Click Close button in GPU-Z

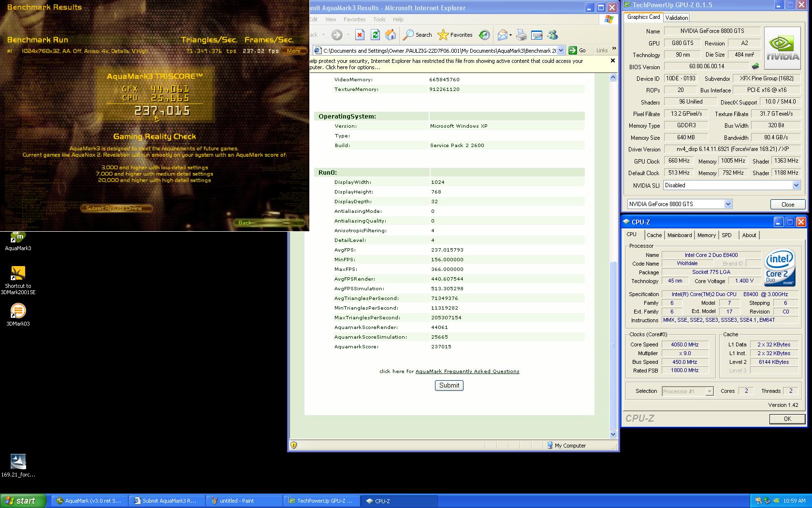tap(787, 204)
